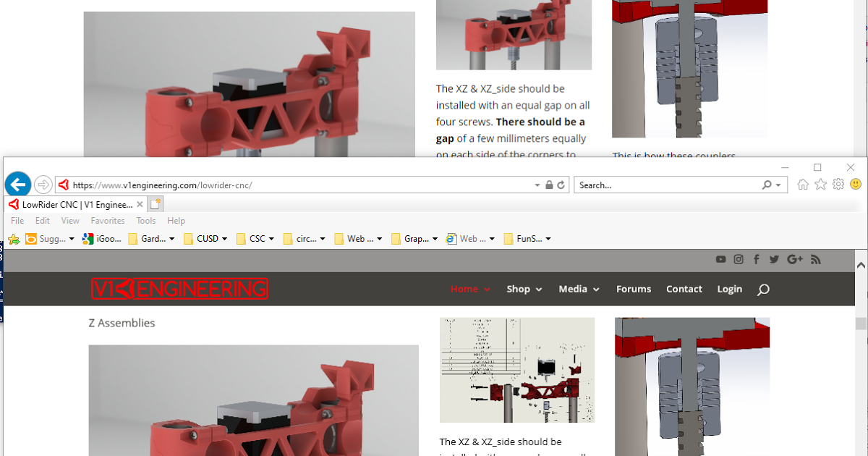This screenshot has width=868, height=456.
Task: Maximize the browser window
Action: coord(817,167)
